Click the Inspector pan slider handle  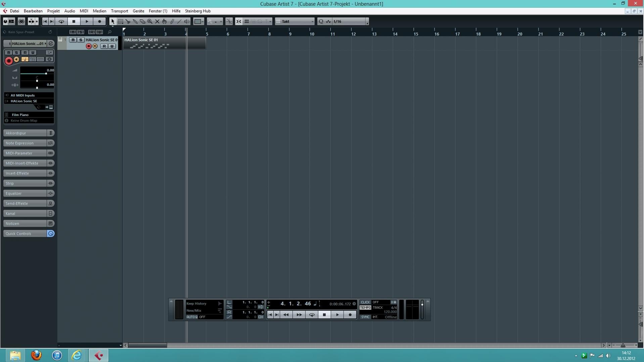37,81
